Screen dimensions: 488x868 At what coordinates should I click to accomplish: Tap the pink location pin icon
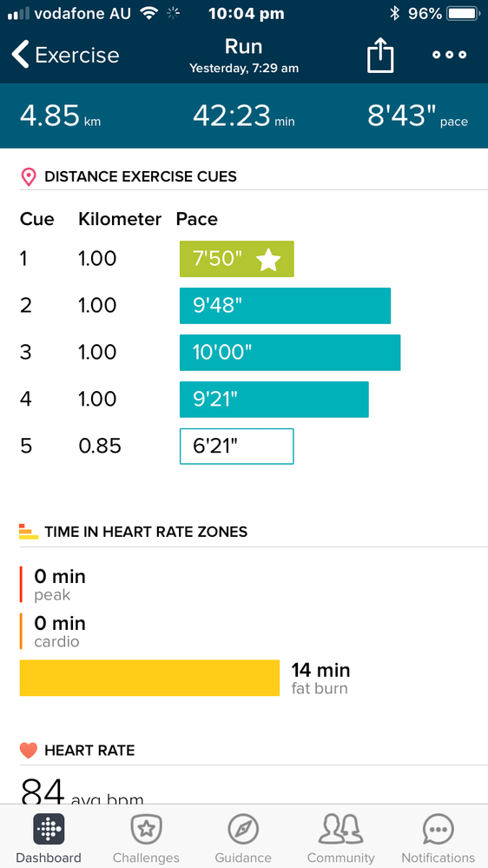(x=28, y=177)
